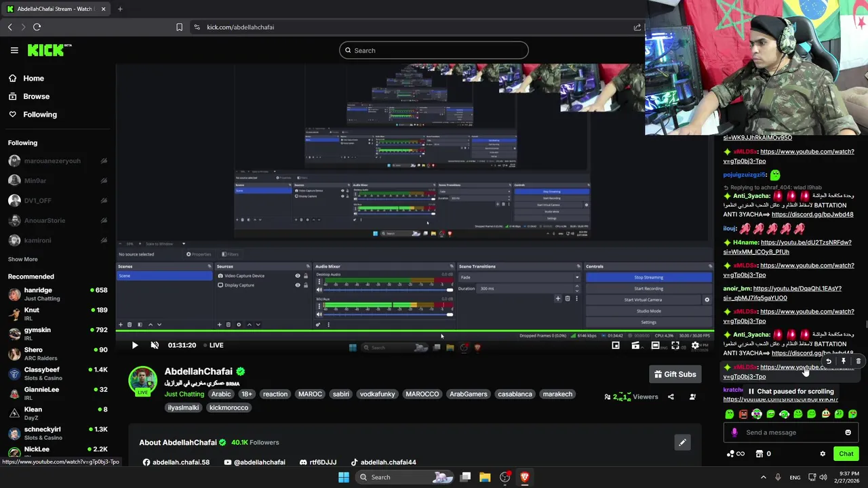This screenshot has width=868, height=488.
Task: Reply to hovered chat message icon
Action: pos(828,361)
